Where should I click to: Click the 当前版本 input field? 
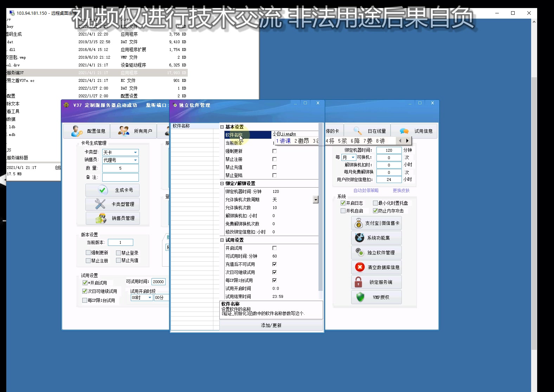pos(121,242)
